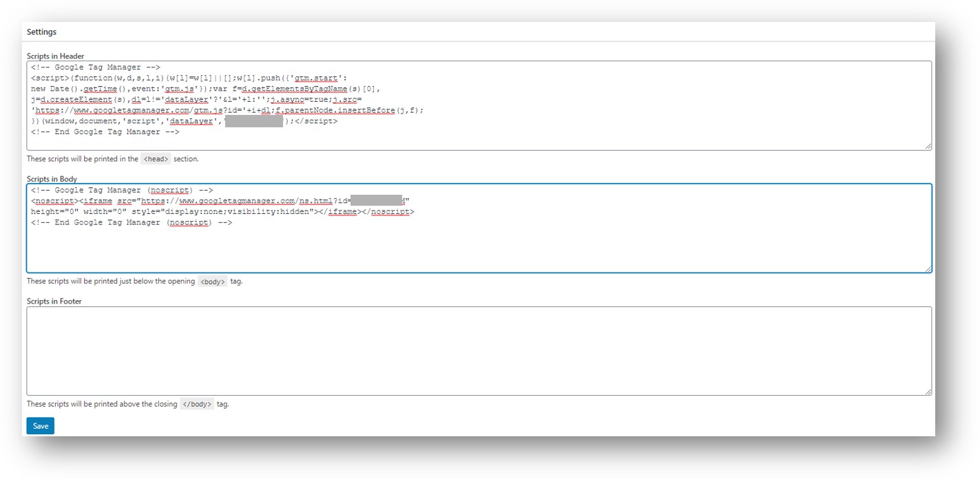Click the 'j=d.createElement(s)' line in header
Viewport: 980px width, 481px height.
196,100
